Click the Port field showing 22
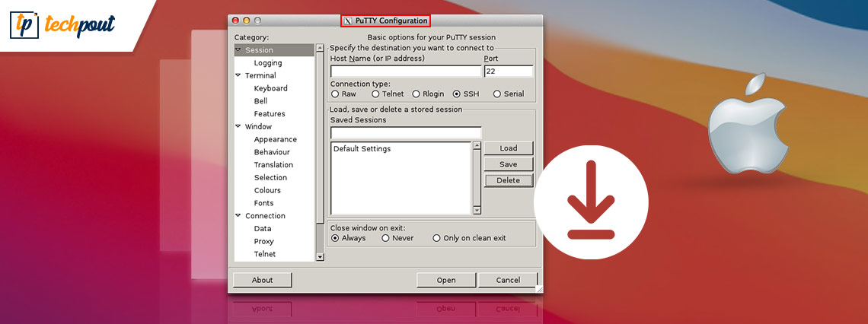The width and height of the screenshot is (868, 324). point(508,71)
